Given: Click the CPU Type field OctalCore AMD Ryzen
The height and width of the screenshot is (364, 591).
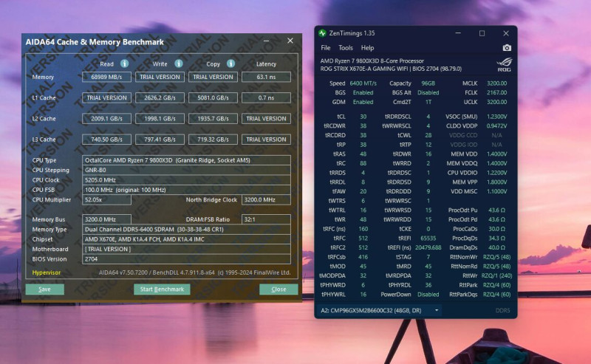Looking at the screenshot, I should click(186, 160).
